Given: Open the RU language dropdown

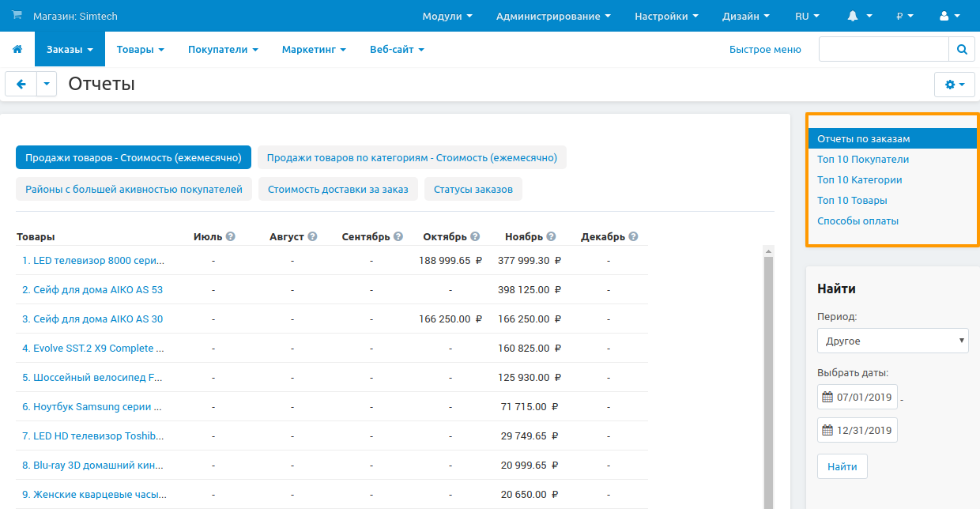Looking at the screenshot, I should point(807,16).
